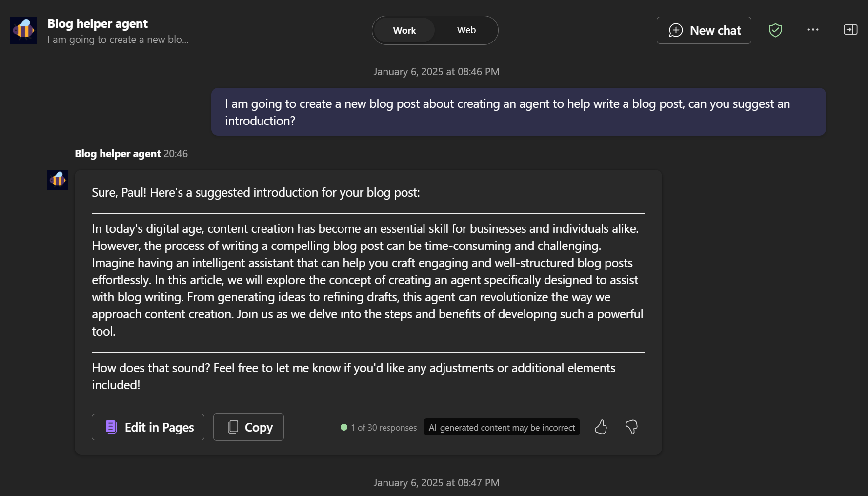868x496 pixels.
Task: Switch to the Work tab
Action: point(404,30)
